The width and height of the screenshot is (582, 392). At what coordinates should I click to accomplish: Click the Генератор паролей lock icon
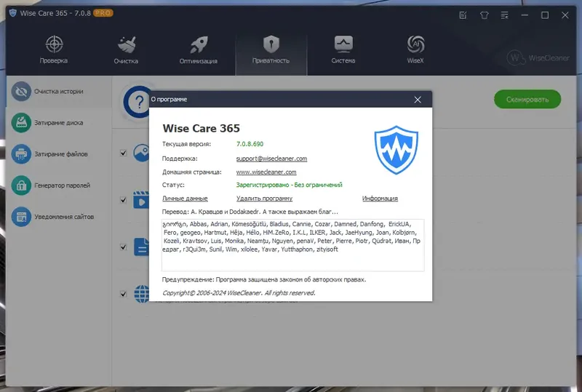tap(21, 185)
